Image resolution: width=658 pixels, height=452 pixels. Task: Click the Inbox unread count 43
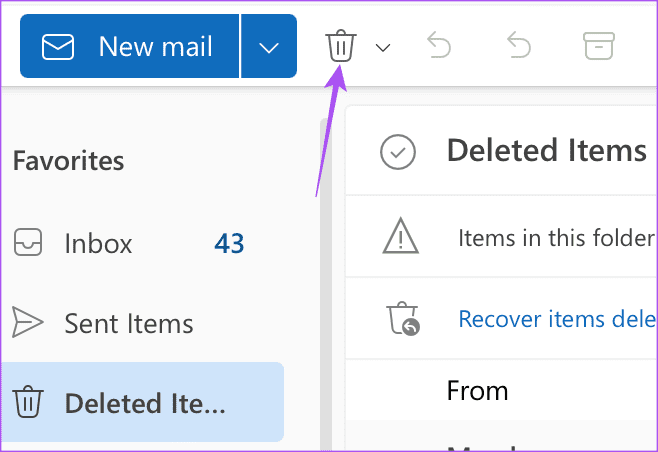tap(229, 243)
